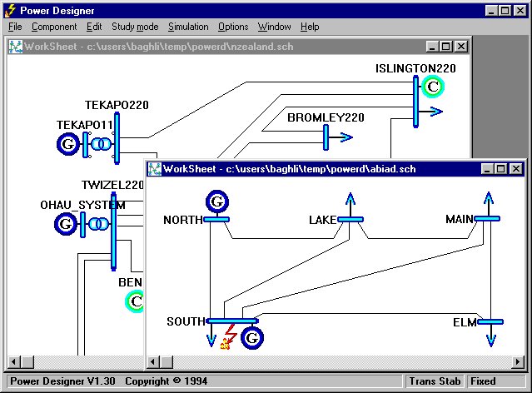
Task: Select the LAKE busbar
Action: [351, 220]
